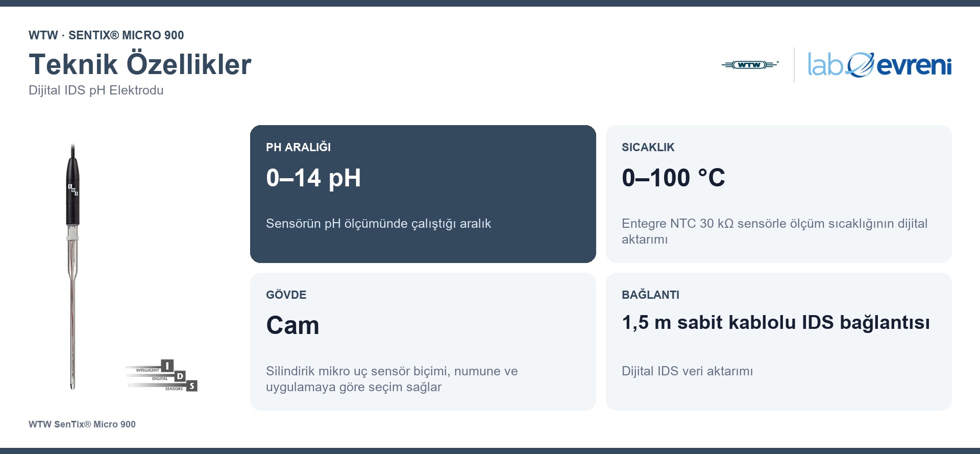
Task: Click the Cam body material value
Action: pos(292,325)
